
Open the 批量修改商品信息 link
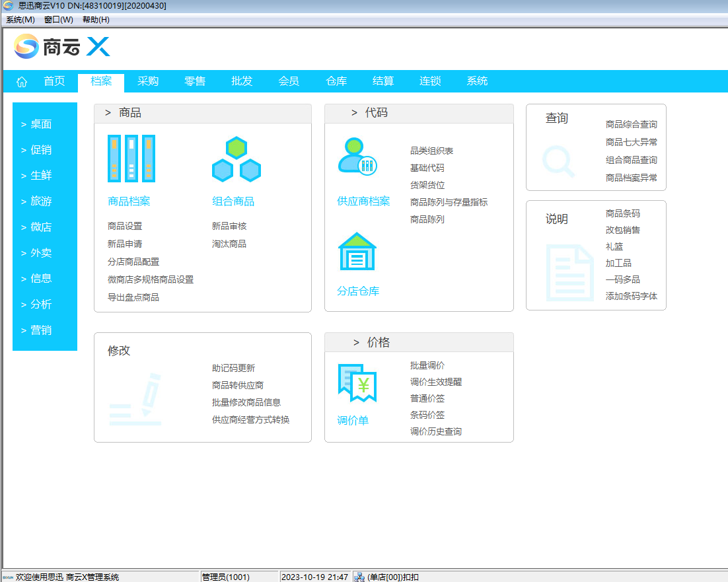point(246,402)
